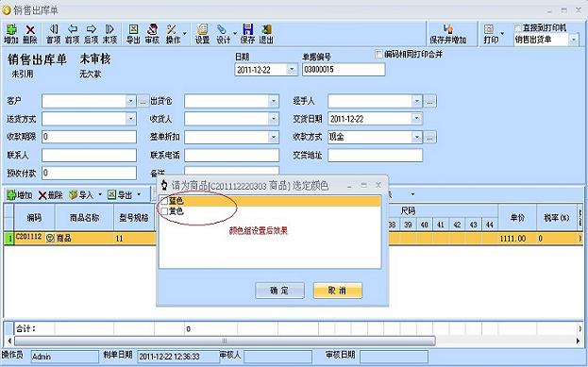Click the 型号规格 column header

(x=134, y=217)
